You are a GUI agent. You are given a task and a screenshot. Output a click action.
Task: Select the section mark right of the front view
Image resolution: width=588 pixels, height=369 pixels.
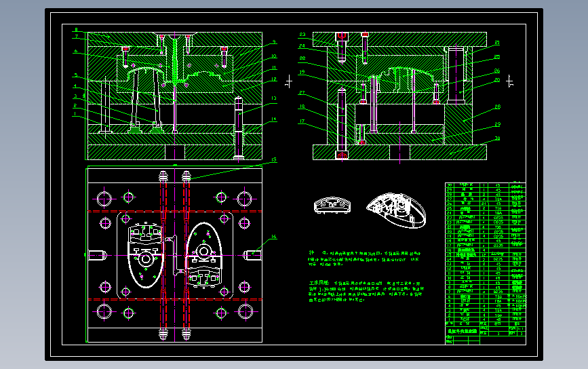(288, 81)
